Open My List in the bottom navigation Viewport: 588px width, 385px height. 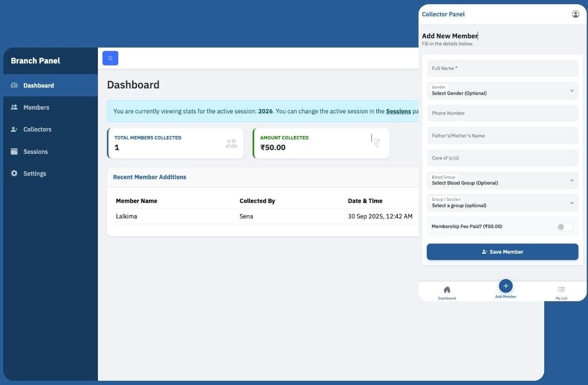coord(561,291)
